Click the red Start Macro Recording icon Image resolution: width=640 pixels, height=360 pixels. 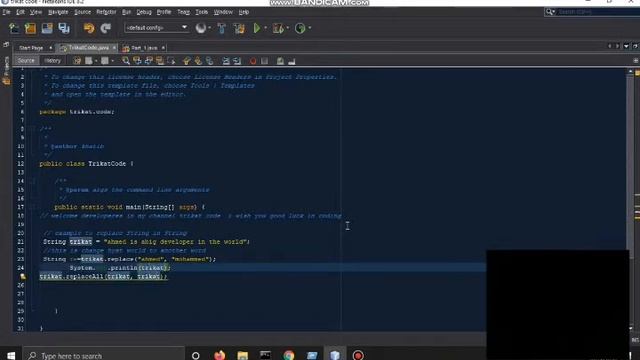coord(253,61)
